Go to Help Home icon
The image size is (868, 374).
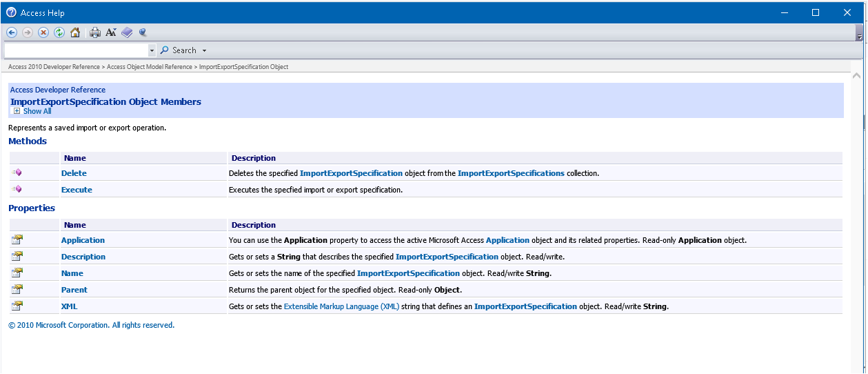click(75, 32)
